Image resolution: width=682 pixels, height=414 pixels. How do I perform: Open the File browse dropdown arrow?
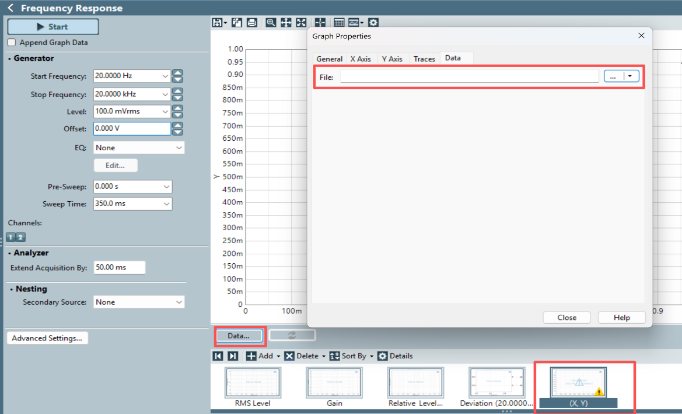tap(631, 77)
